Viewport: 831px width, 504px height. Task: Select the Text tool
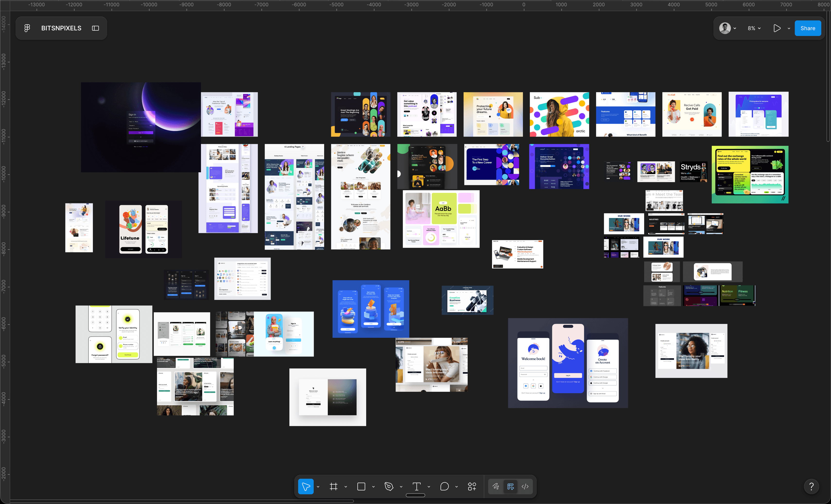coord(416,487)
